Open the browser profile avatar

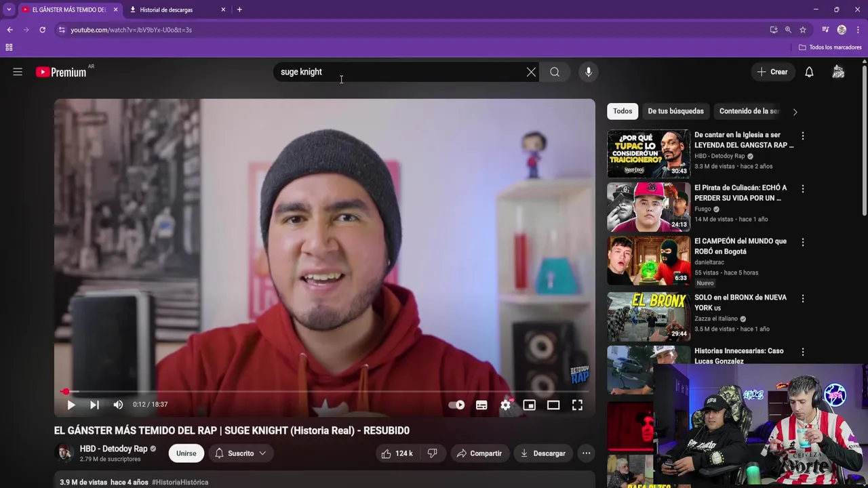[842, 30]
